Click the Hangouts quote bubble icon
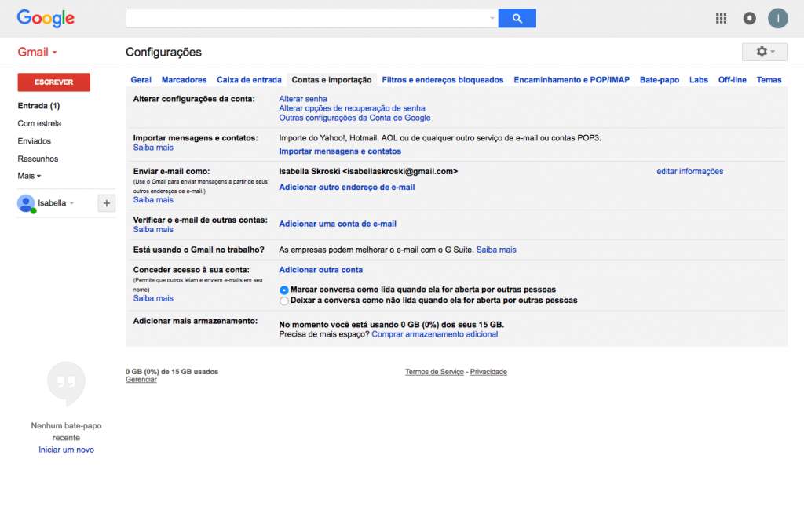804x532 pixels. coord(66,384)
